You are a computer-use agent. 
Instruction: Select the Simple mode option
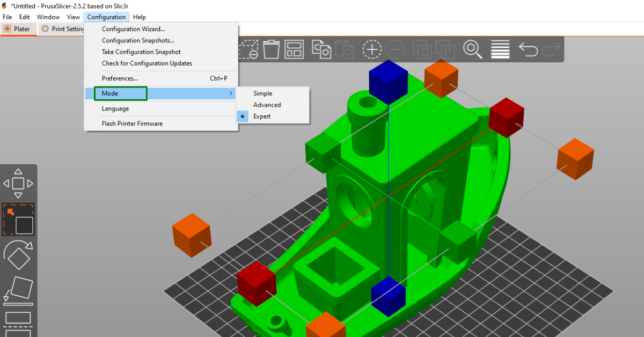[262, 93]
